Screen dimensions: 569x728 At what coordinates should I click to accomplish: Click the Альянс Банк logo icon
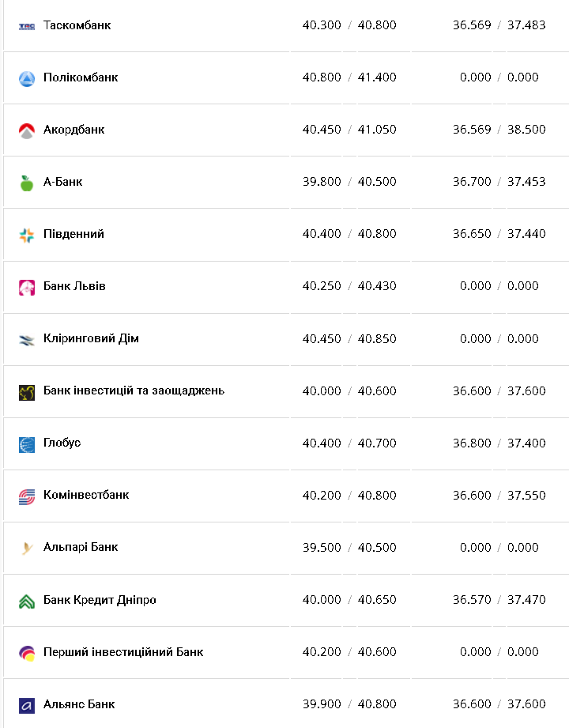(x=27, y=705)
